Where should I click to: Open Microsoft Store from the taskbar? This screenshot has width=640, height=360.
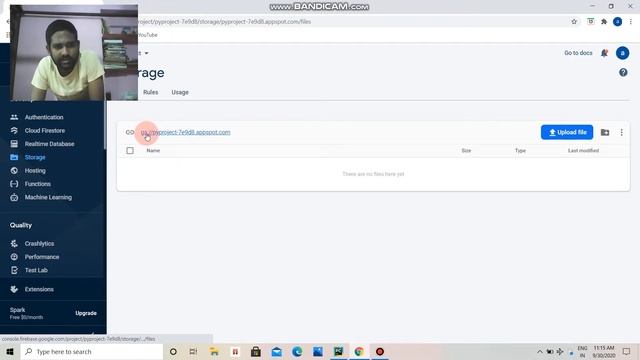point(256,351)
